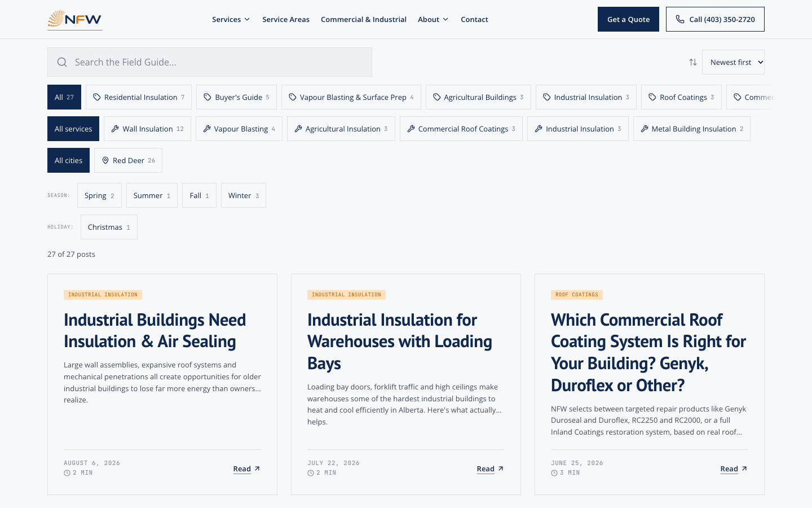The width and height of the screenshot is (812, 508).
Task: Click the clock icon on August 6 post
Action: click(x=67, y=473)
